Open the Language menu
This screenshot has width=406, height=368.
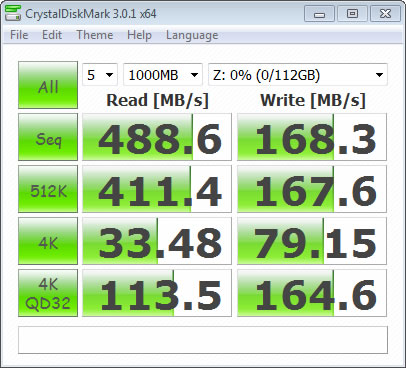pyautogui.click(x=192, y=35)
